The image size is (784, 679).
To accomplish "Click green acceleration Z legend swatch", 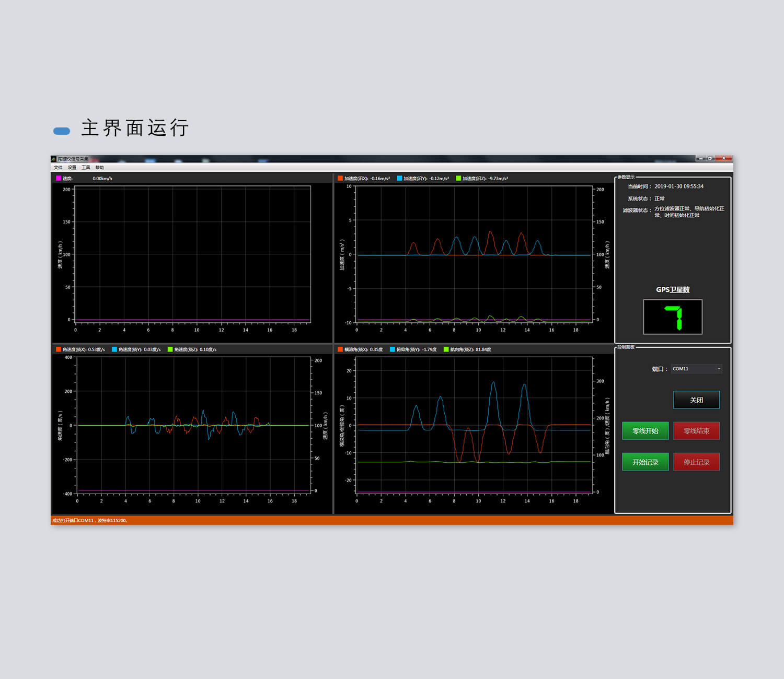I will pos(458,179).
